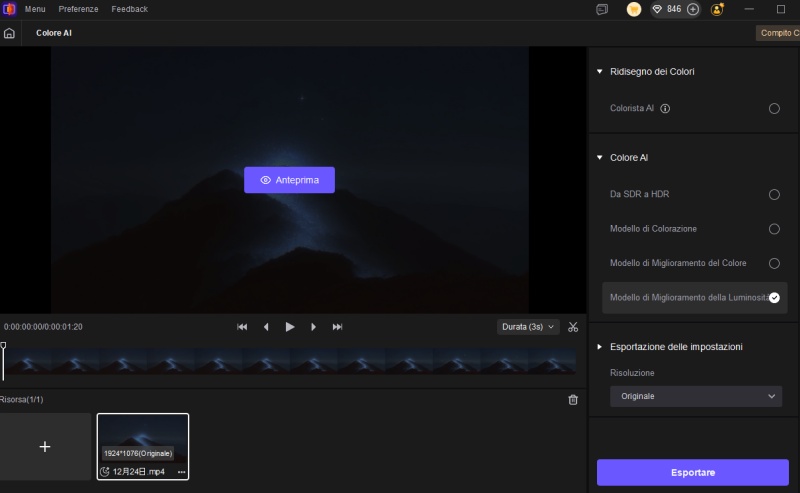Play the video preview
This screenshot has width=800, height=493.
[290, 327]
